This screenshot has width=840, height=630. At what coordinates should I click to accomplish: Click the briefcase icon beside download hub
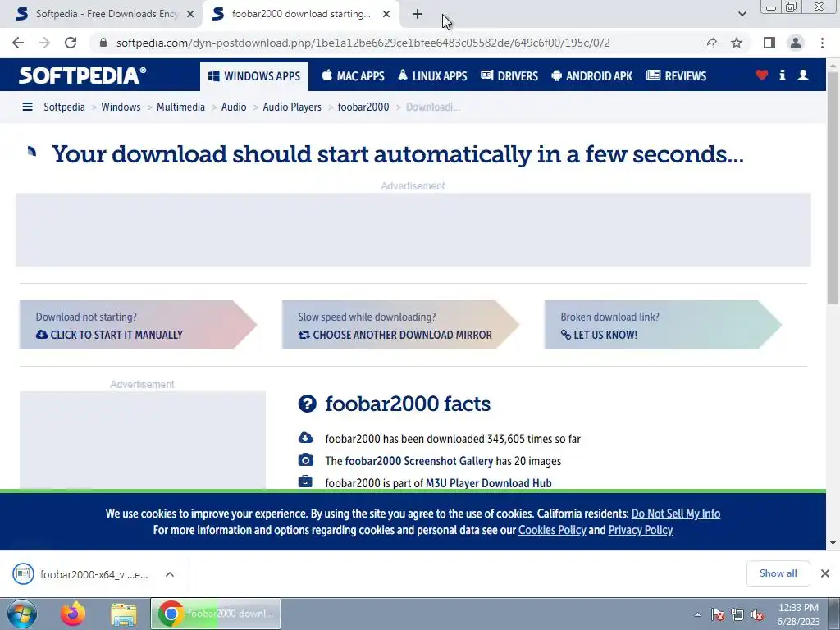click(305, 482)
